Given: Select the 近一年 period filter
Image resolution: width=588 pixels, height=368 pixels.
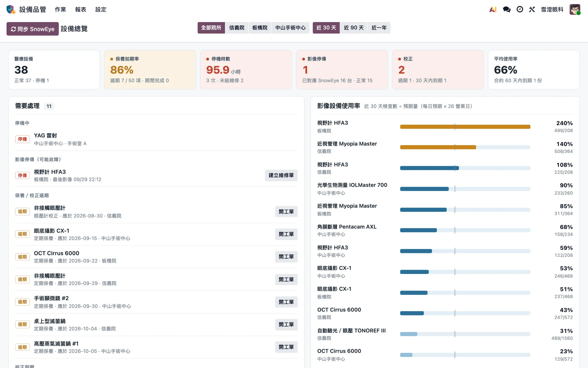Looking at the screenshot, I should pyautogui.click(x=379, y=28).
